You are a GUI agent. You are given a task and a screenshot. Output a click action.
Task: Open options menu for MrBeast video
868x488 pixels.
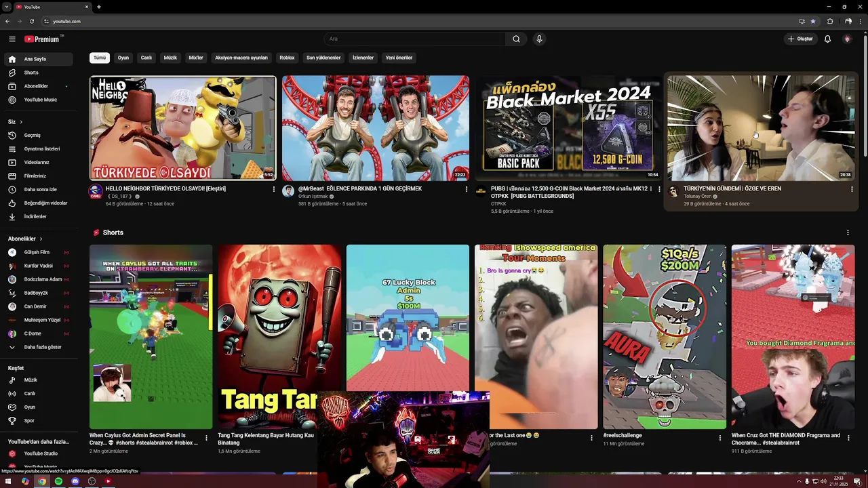tap(467, 189)
